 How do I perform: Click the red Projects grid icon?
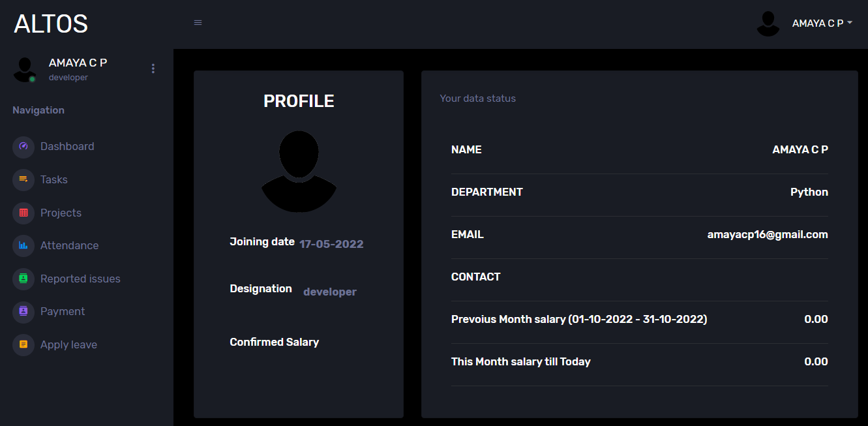[23, 213]
